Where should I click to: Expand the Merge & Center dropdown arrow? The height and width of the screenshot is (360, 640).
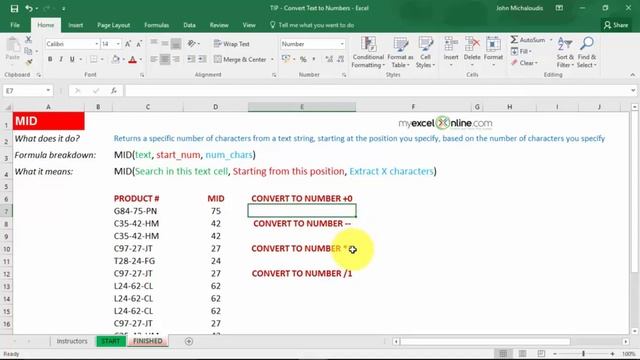pyautogui.click(x=272, y=60)
